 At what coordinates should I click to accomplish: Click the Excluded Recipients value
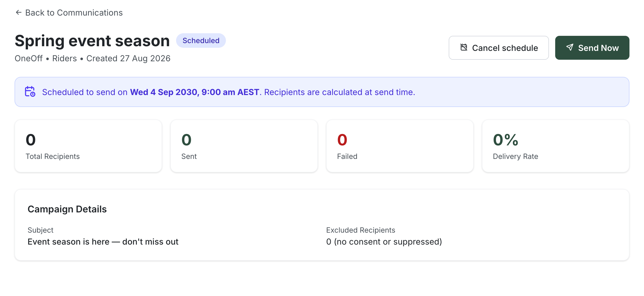point(384,242)
